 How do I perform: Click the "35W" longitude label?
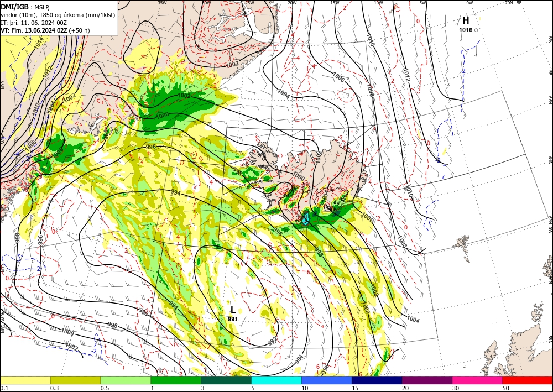[x=162, y=3]
